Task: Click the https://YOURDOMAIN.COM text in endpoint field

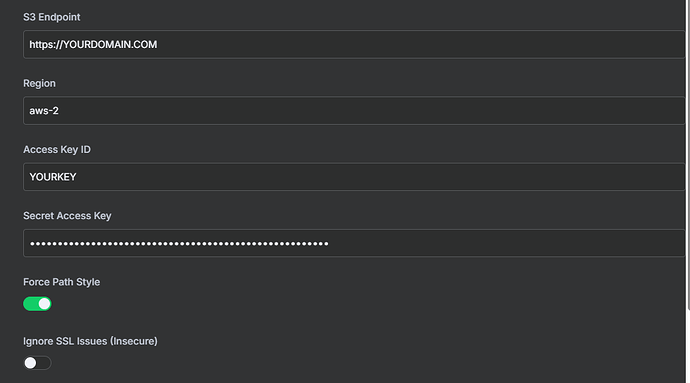Action: [x=93, y=44]
